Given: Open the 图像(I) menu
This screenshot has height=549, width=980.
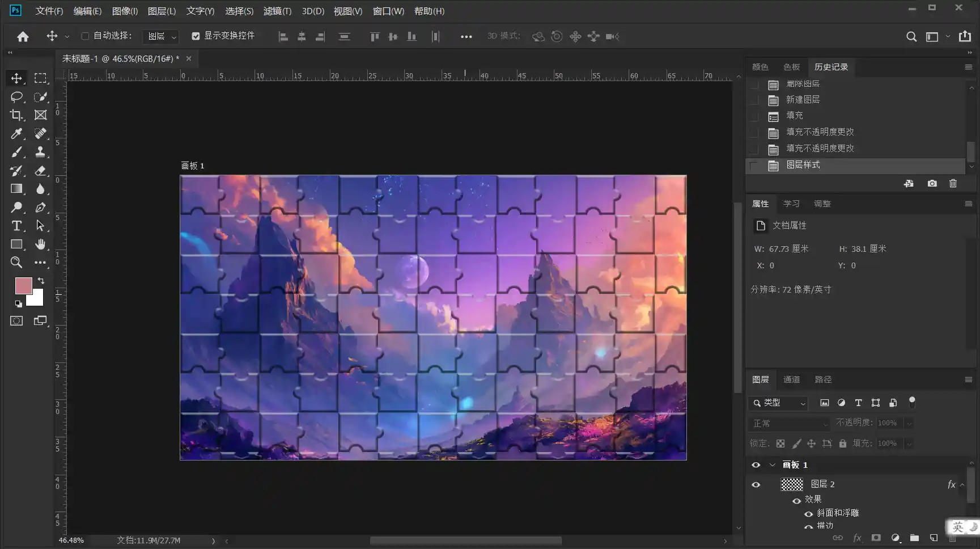Looking at the screenshot, I should [x=125, y=11].
